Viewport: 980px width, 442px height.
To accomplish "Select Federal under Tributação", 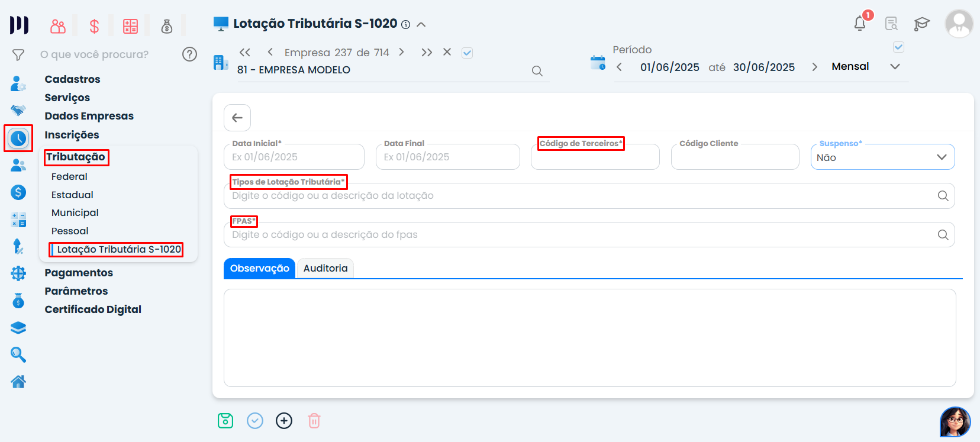I will [x=69, y=176].
